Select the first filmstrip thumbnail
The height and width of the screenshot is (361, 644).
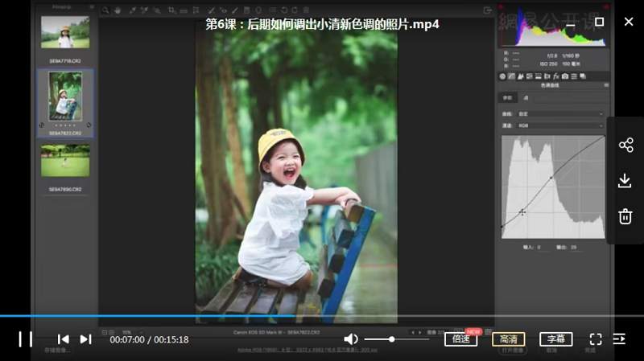coord(64,32)
